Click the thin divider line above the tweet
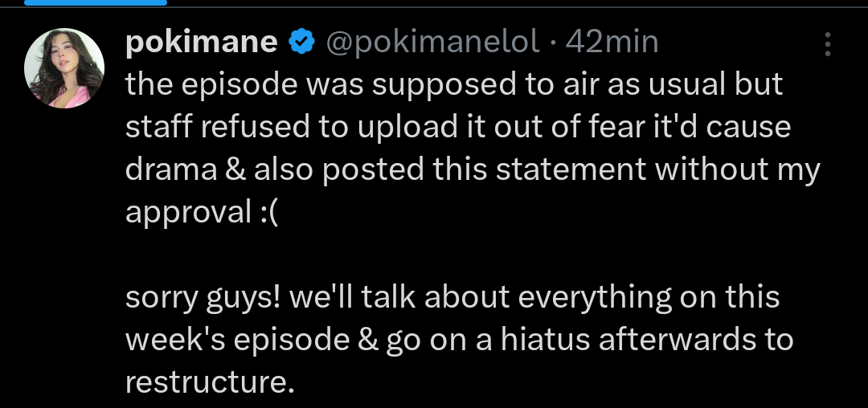868x408 pixels. click(434, 7)
